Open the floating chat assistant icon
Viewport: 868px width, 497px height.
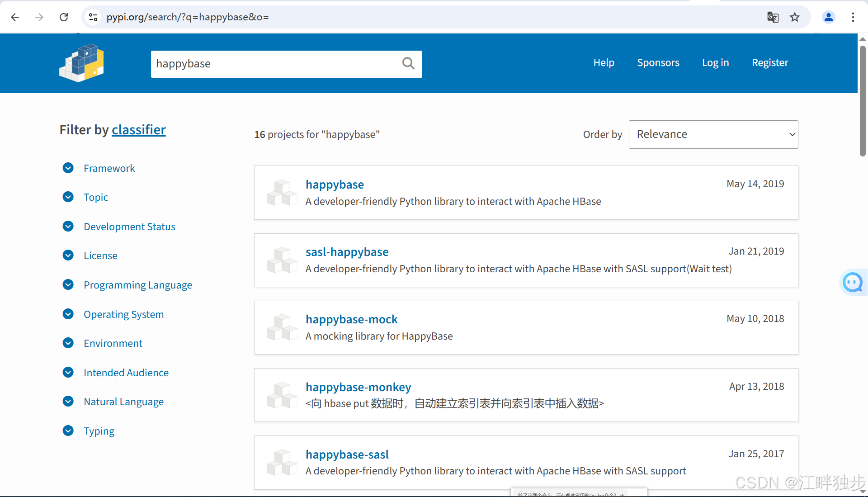(x=853, y=283)
